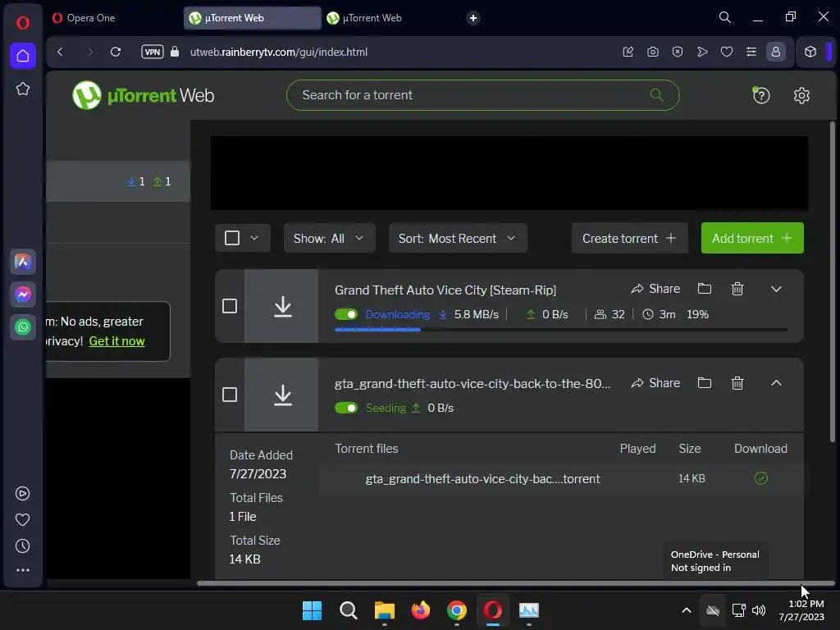Share the gta_grand-theft-auto seeding torrent
Screen dimensions: 840x630
[655, 382]
